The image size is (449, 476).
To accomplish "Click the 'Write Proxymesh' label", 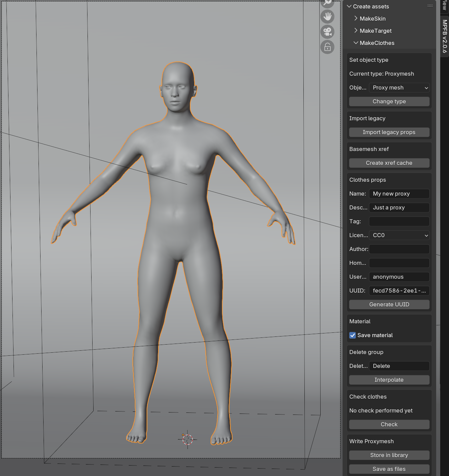I will coord(371,441).
